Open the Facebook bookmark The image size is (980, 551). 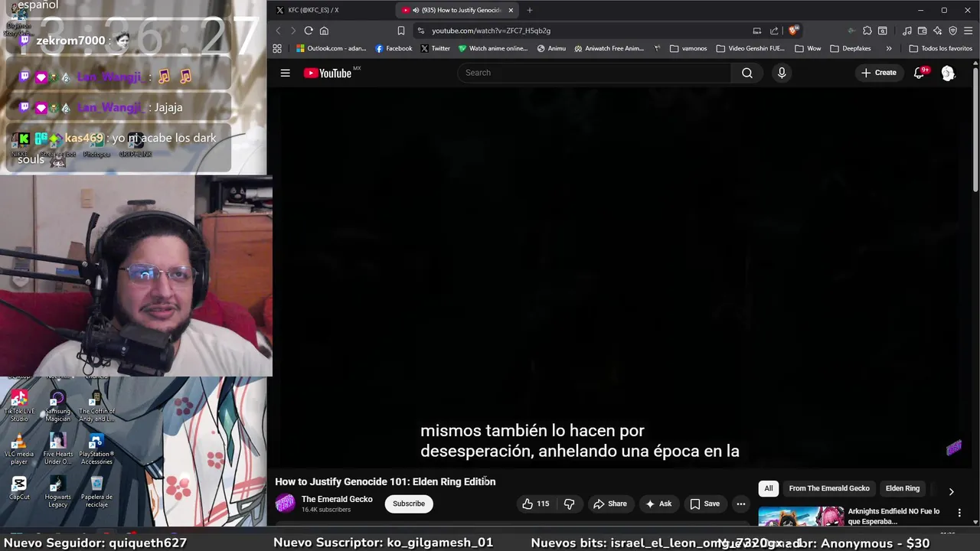pos(394,48)
